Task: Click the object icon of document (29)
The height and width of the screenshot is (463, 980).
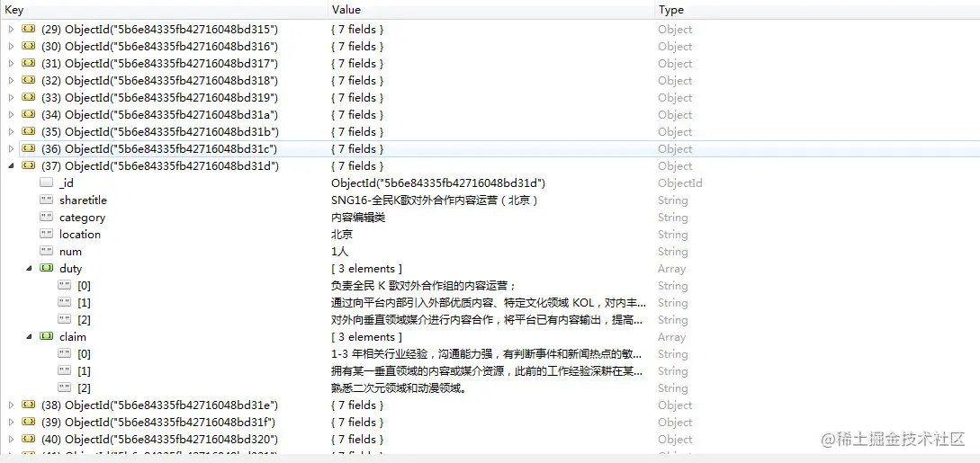Action: (x=28, y=30)
